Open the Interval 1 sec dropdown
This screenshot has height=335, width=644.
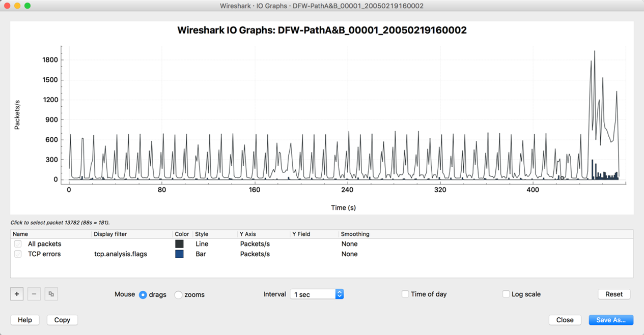point(317,294)
